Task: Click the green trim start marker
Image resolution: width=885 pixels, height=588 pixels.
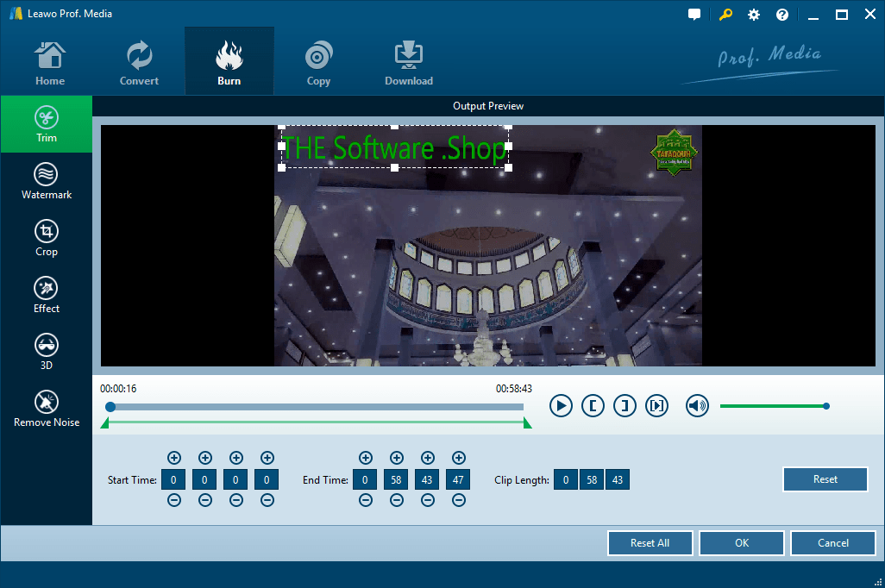Action: [104, 423]
